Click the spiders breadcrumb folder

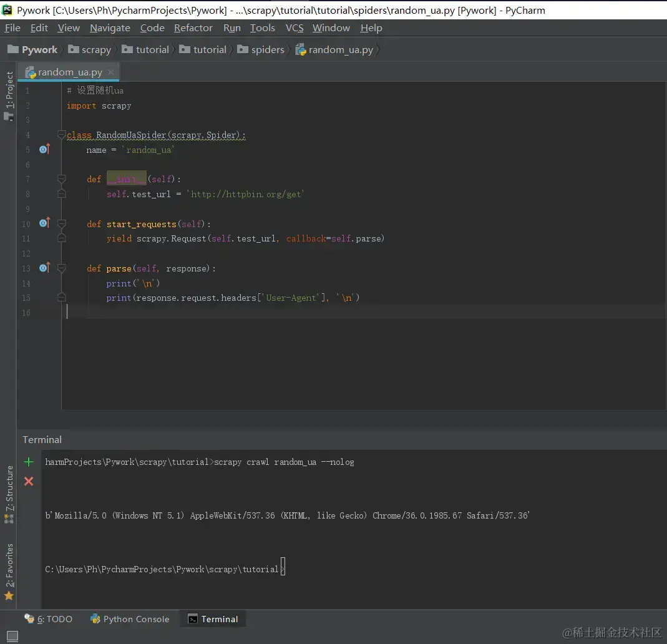[x=261, y=50]
